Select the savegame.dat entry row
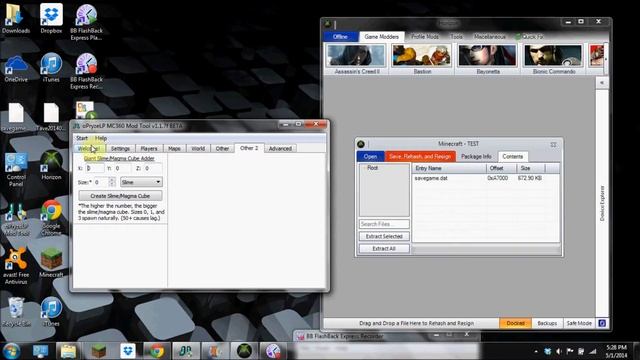 pyautogui.click(x=486, y=178)
